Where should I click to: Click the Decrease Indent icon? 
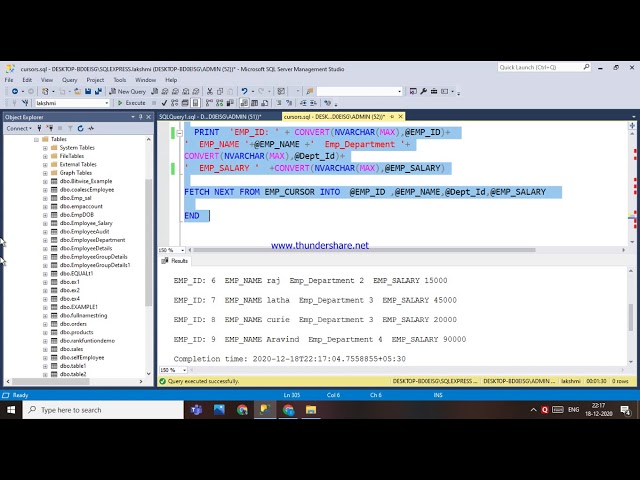pyautogui.click(x=303, y=103)
